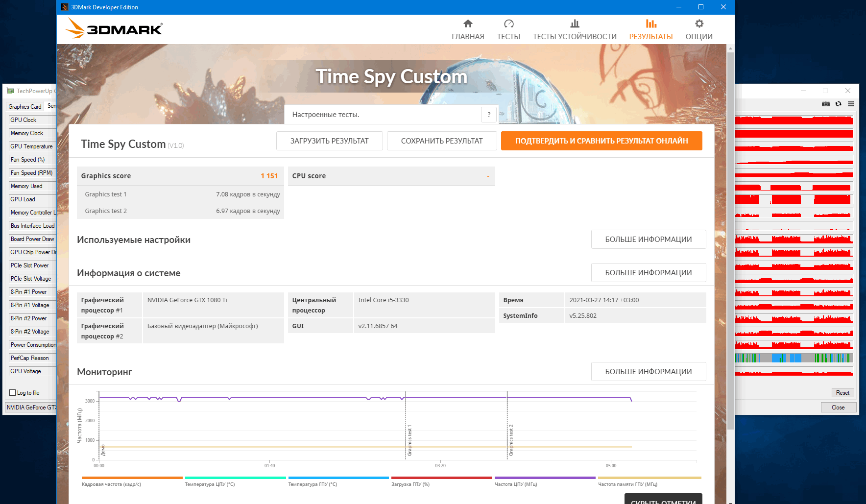This screenshot has height=504, width=866.
Task: Click NVIDIA GeForce GTX 1080 Ti entry
Action: (x=187, y=300)
